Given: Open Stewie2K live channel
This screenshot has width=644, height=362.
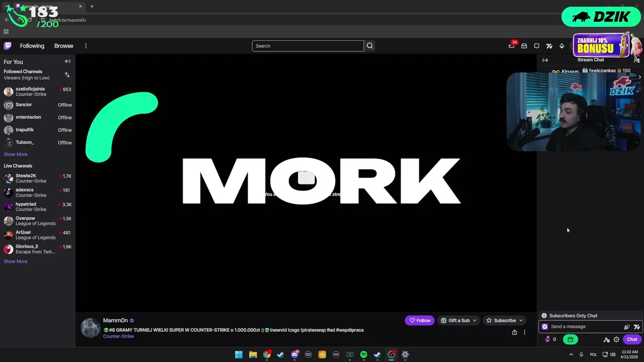Looking at the screenshot, I should click(x=38, y=178).
